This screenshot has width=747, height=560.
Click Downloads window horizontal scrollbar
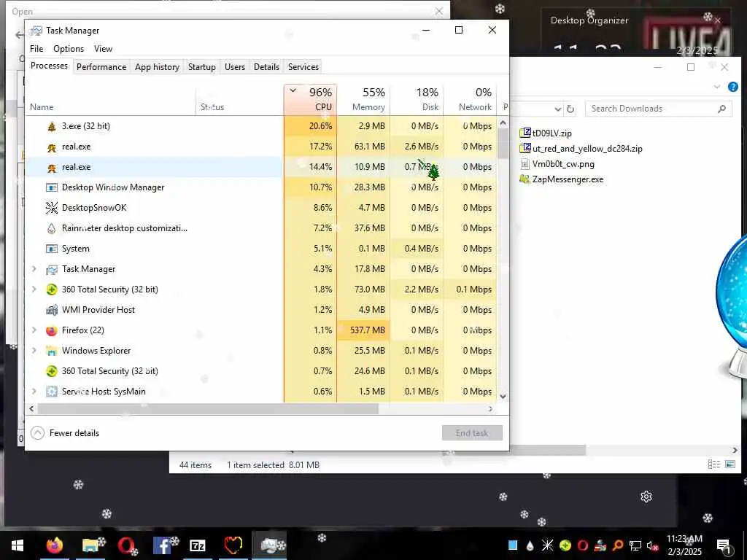[548, 450]
